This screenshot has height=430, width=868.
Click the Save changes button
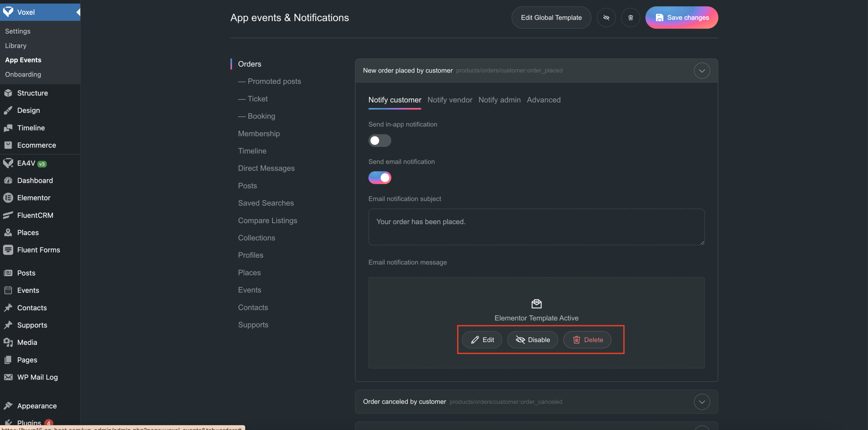(682, 18)
